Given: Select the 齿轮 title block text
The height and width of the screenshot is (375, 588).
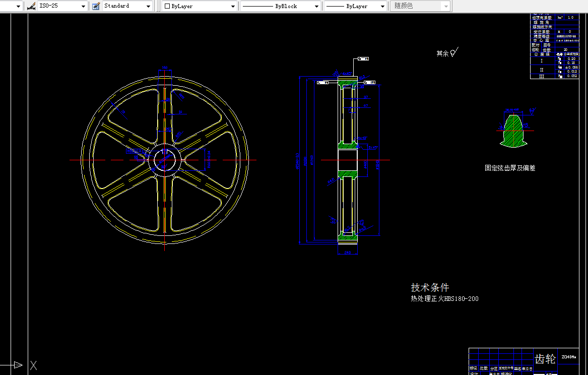Looking at the screenshot, I should click(x=545, y=359).
